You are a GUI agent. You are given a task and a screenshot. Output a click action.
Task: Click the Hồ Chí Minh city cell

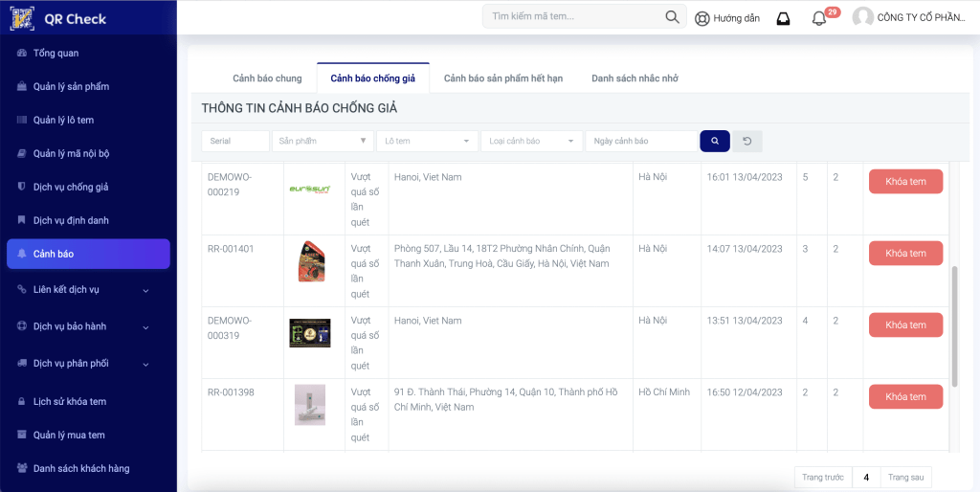664,392
